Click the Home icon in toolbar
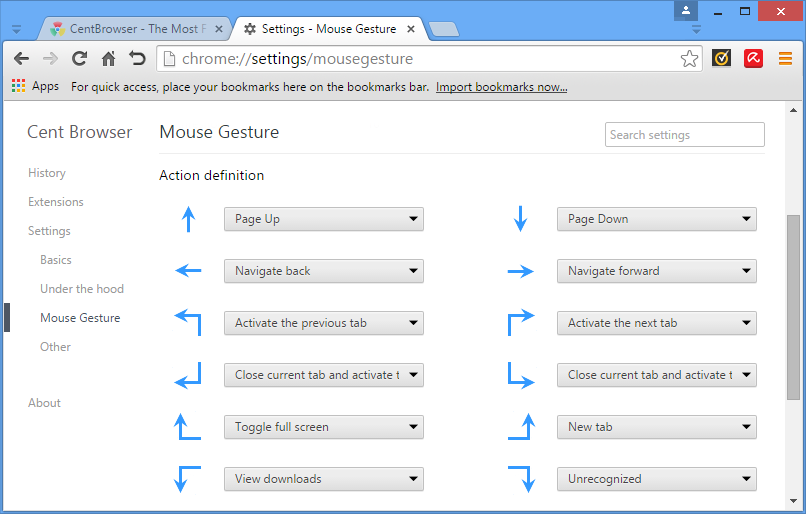 coord(108,59)
